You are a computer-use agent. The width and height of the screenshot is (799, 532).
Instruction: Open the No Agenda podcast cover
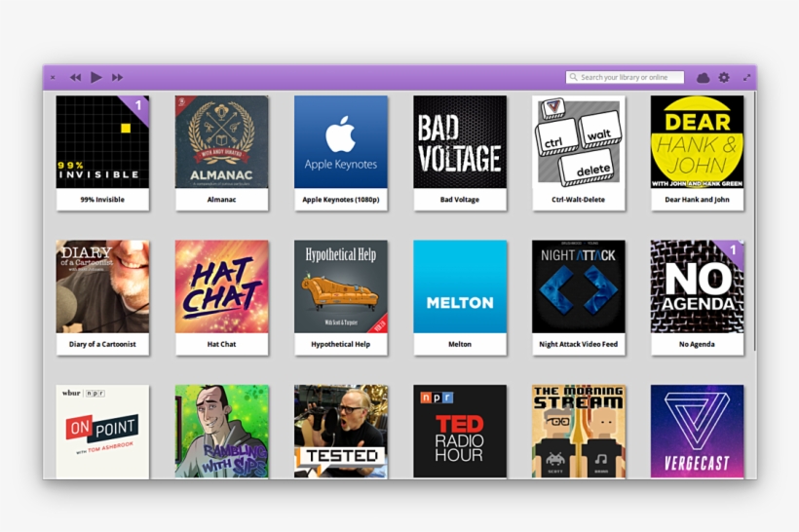697,286
